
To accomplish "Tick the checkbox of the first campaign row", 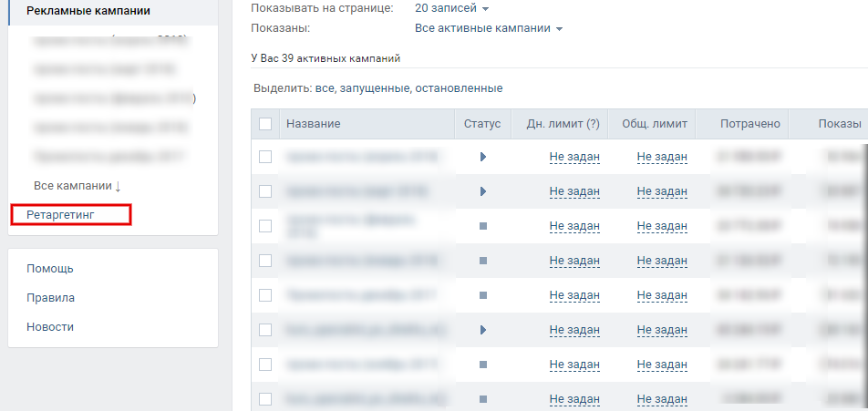I will tap(265, 157).
